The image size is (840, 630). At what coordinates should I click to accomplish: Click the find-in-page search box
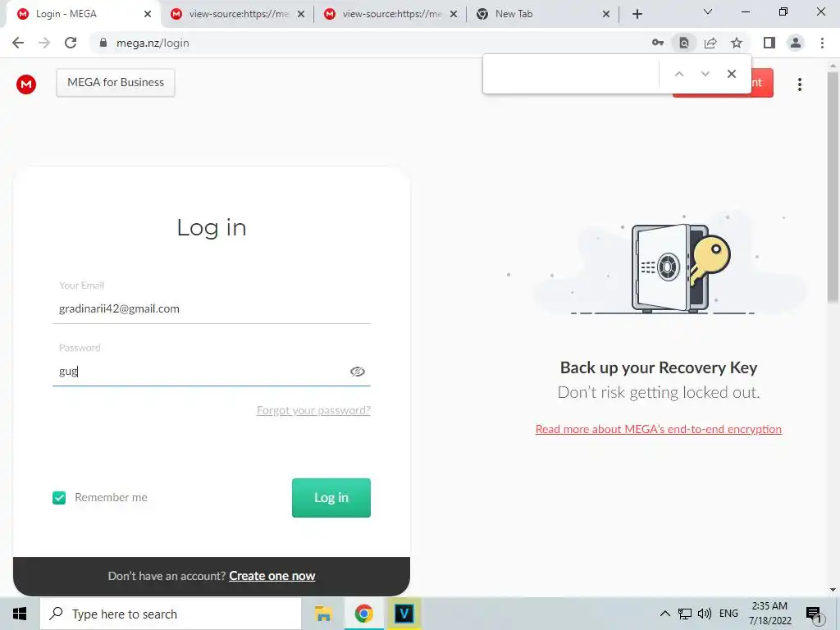click(571, 74)
